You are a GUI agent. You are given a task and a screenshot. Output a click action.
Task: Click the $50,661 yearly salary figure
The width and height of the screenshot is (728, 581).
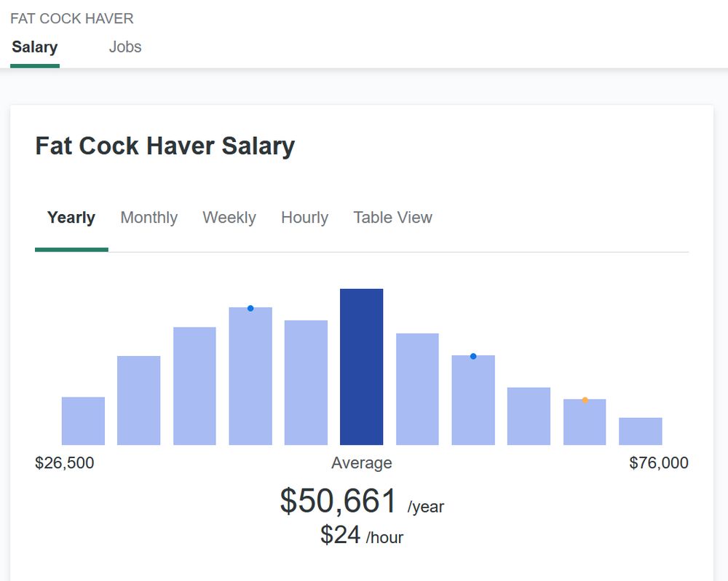coord(339,500)
